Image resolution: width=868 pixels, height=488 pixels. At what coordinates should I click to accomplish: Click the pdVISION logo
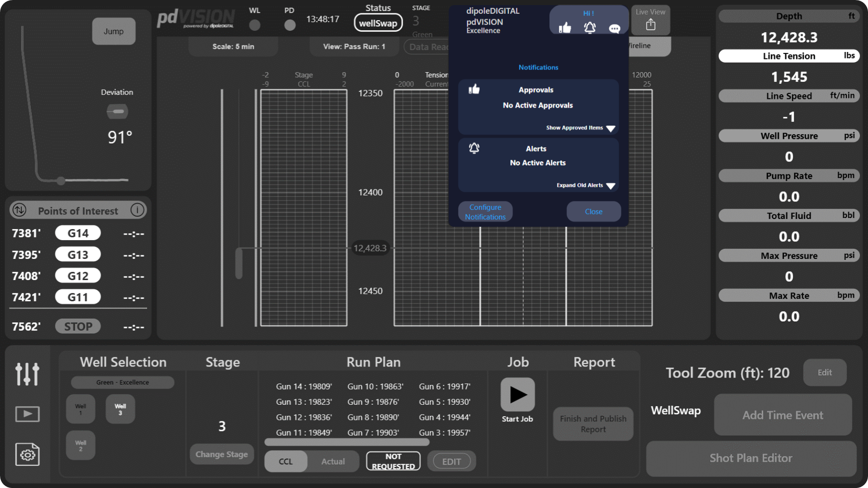(196, 19)
